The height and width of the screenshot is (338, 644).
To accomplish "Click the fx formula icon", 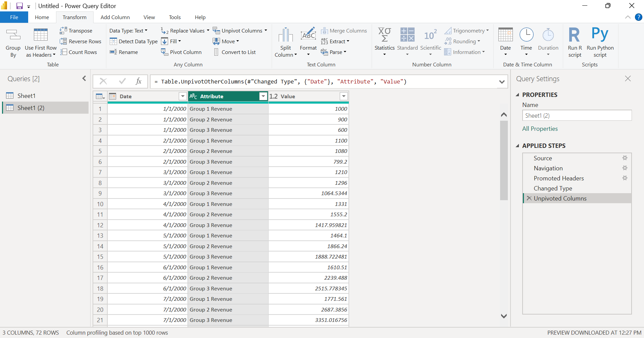I will point(139,81).
